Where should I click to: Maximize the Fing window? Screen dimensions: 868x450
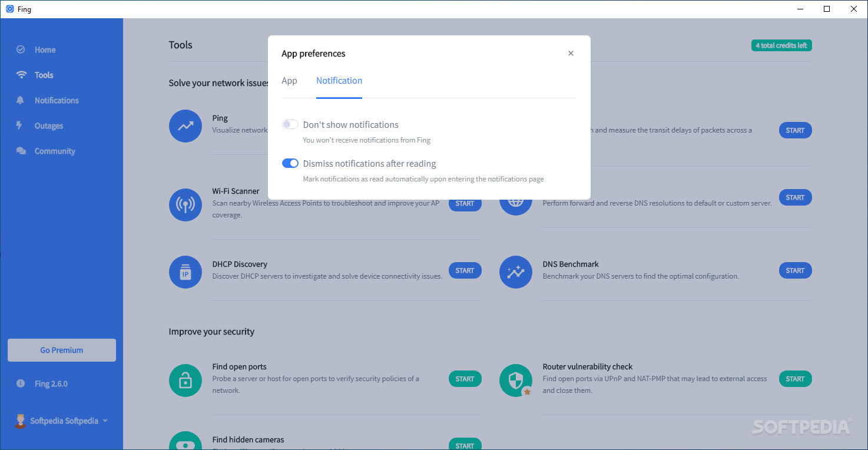click(x=827, y=9)
